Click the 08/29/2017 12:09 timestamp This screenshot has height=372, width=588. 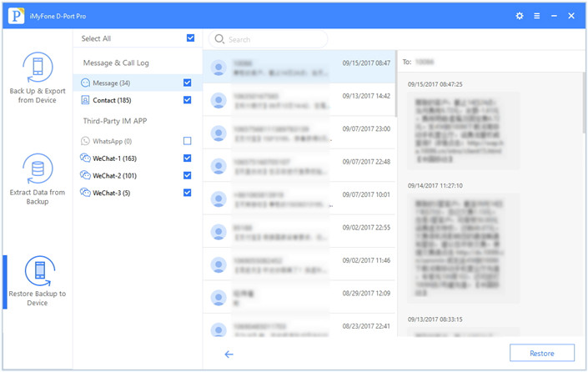tap(366, 294)
